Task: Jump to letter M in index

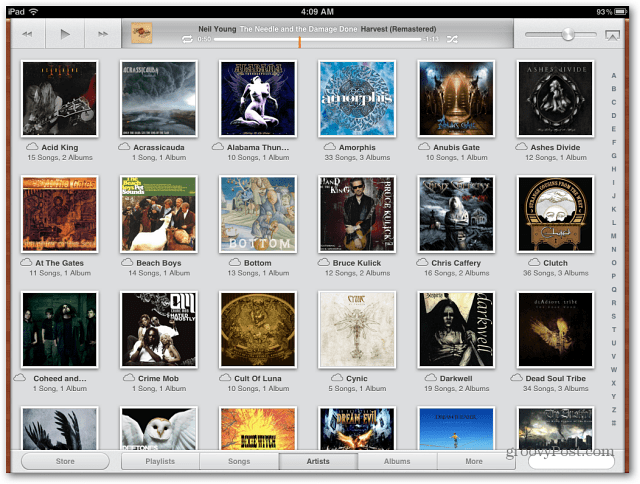Action: coord(613,236)
